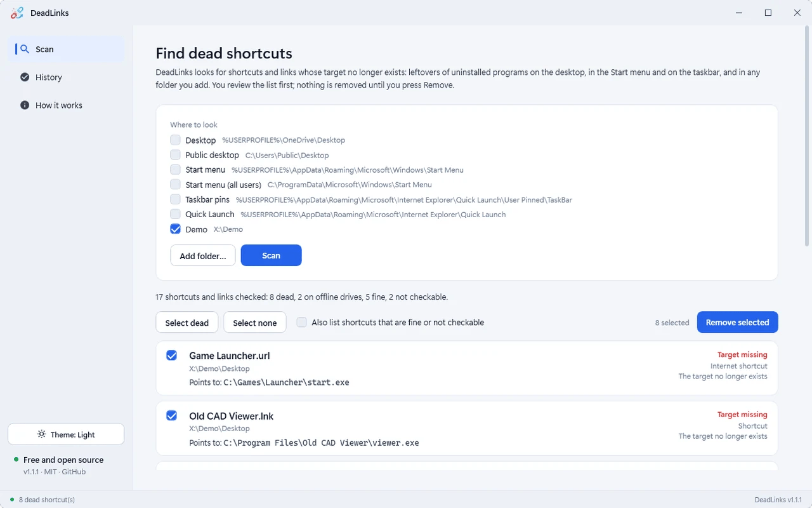Screen dimensions: 812x508
Task: Tick the Taskbar pins checkbox
Action: 175,199
